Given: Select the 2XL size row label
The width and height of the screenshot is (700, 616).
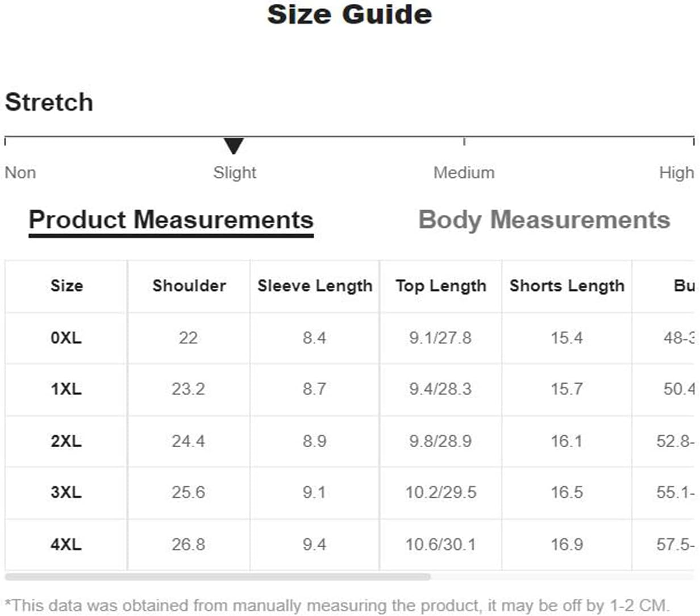Looking at the screenshot, I should pyautogui.click(x=66, y=441).
